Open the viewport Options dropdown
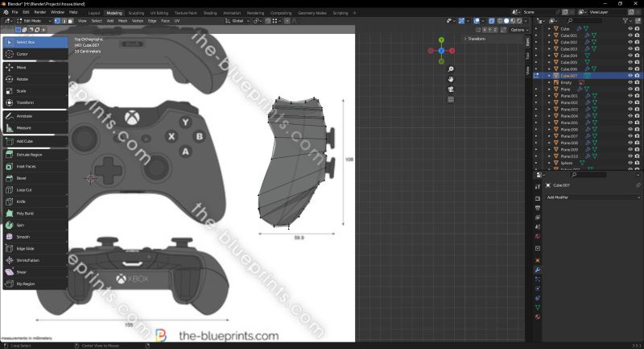644x349 pixels. 518,30
